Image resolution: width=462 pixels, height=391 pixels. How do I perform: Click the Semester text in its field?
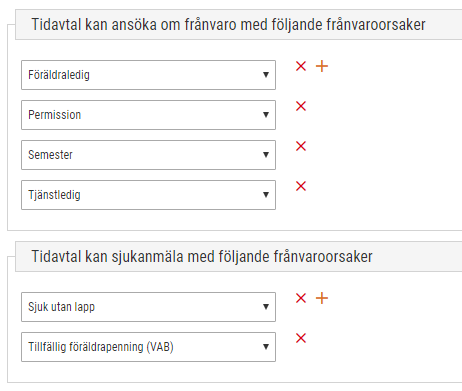(x=50, y=155)
